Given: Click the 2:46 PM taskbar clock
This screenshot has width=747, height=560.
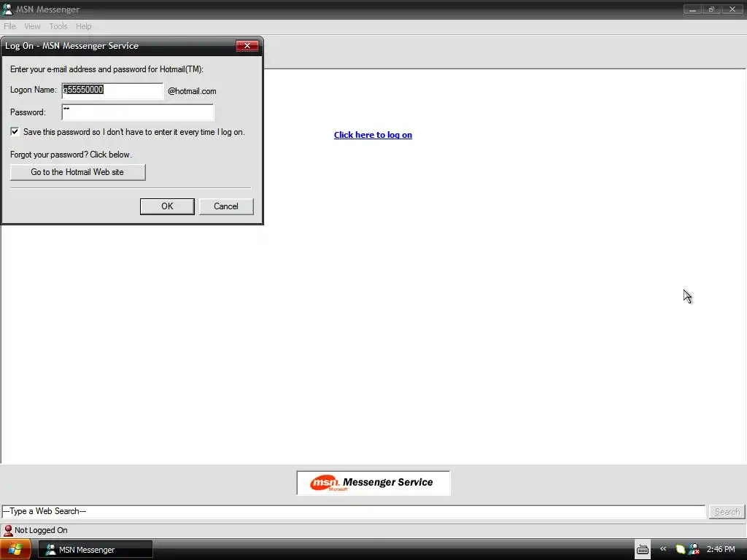Looking at the screenshot, I should click(721, 549).
